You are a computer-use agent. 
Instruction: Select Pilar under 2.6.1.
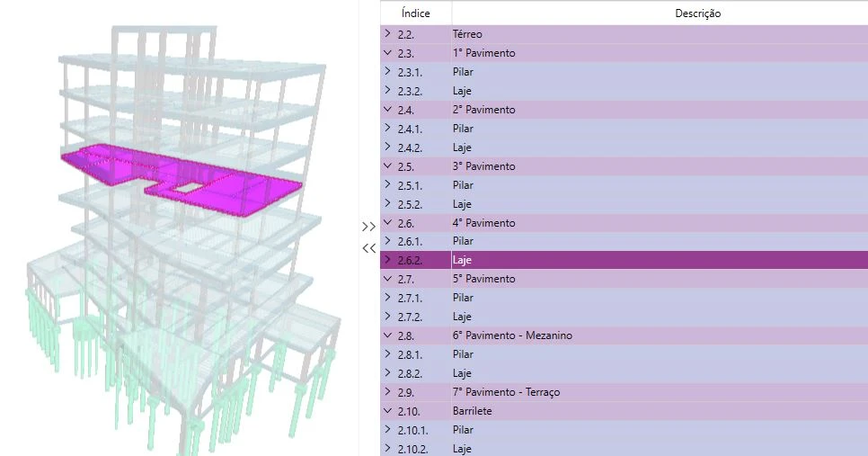click(463, 241)
